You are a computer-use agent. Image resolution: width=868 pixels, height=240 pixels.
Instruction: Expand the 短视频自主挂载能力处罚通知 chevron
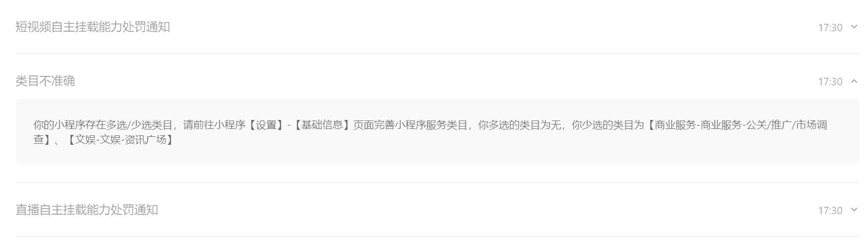[854, 27]
